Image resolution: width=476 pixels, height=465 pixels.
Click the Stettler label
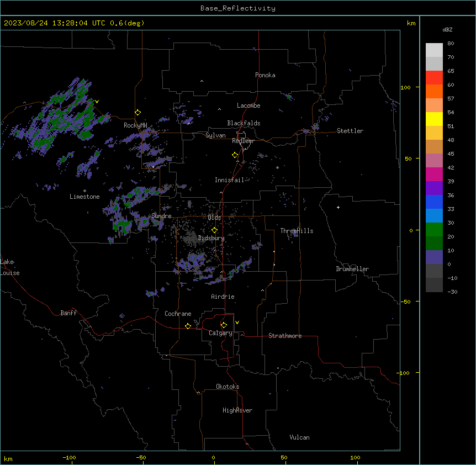[x=350, y=131]
